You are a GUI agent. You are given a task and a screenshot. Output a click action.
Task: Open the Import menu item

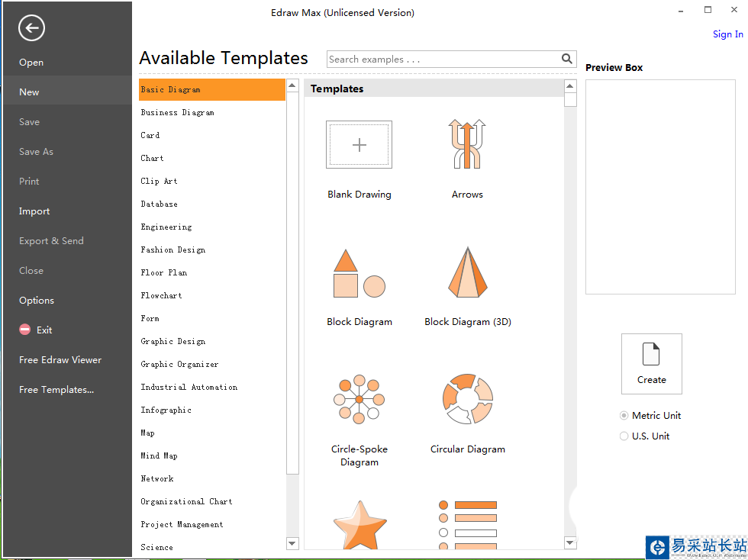(x=34, y=211)
